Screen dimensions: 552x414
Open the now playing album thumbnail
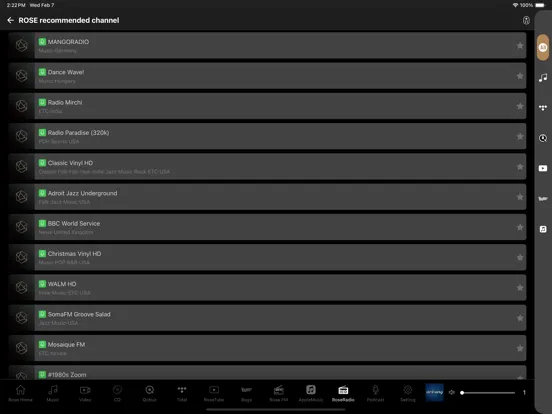click(x=434, y=393)
